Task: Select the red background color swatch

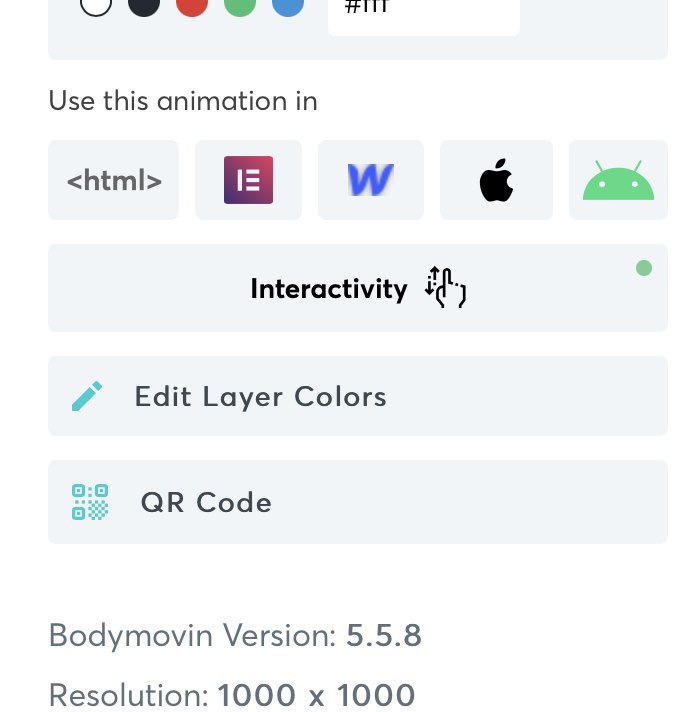Action: click(192, 5)
